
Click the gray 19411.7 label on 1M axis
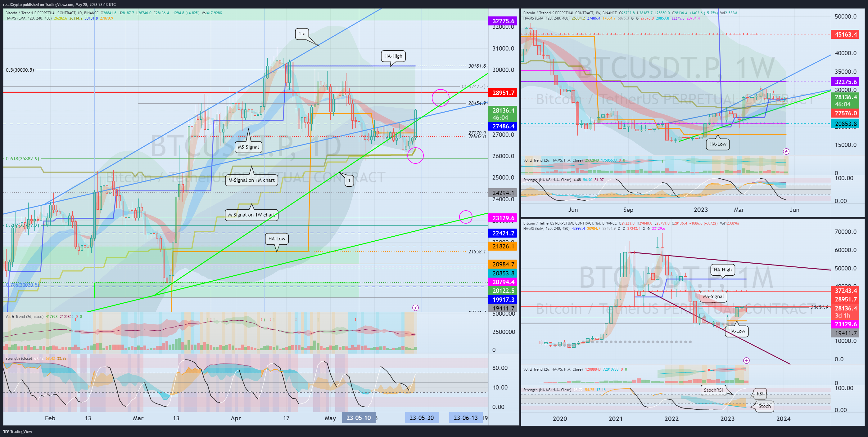[x=845, y=333]
